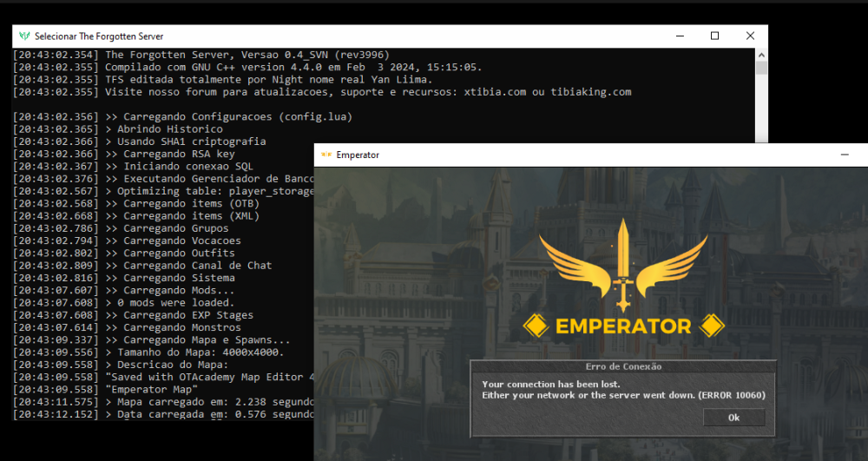Click the console line "Emperator Map"
This screenshot has width=868, height=461.
(105, 389)
